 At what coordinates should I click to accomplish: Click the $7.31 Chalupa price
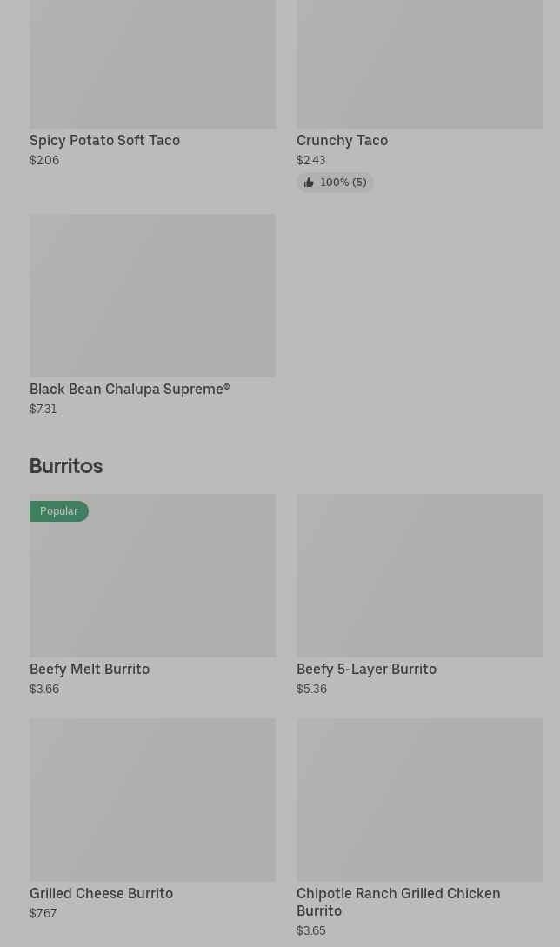[43, 409]
